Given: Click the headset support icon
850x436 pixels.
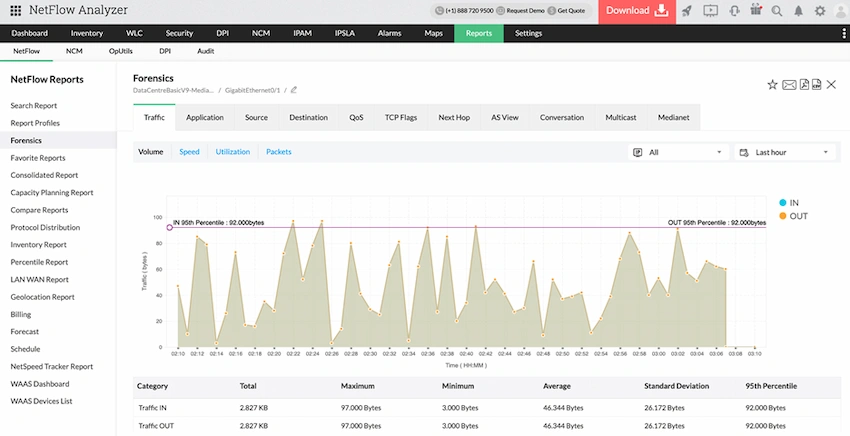Looking at the screenshot, I should 735,11.
